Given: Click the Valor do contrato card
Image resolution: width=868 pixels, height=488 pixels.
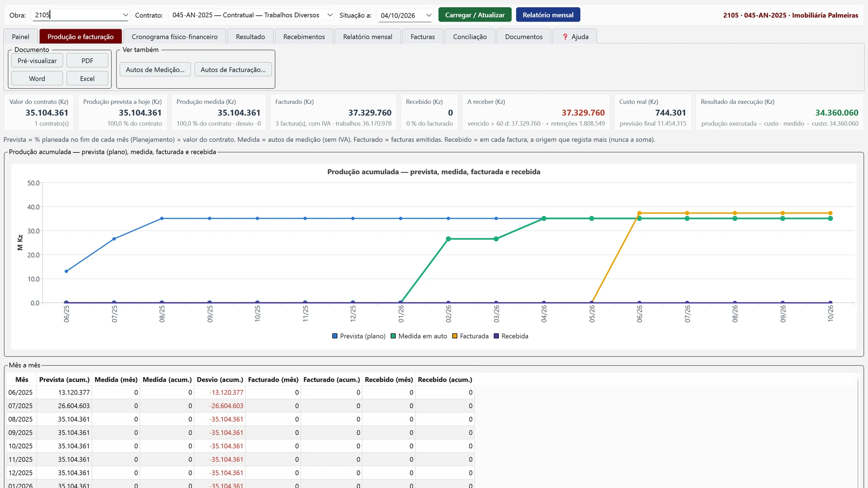Looking at the screenshot, I should click(39, 112).
